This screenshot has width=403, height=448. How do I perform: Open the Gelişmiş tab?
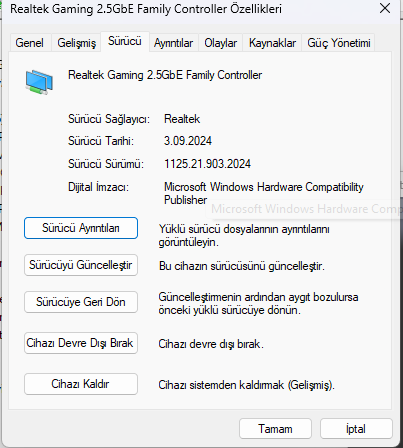76,43
